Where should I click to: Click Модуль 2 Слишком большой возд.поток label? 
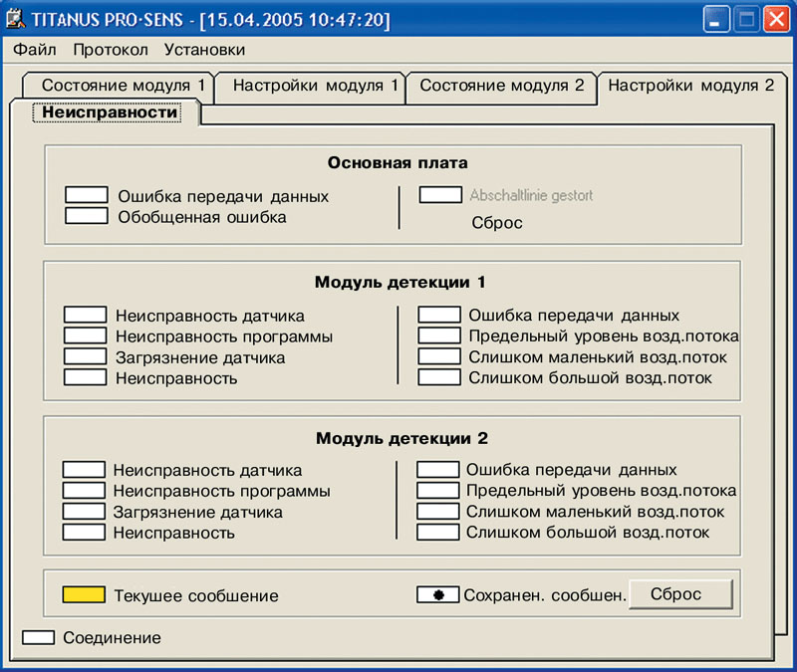(588, 533)
